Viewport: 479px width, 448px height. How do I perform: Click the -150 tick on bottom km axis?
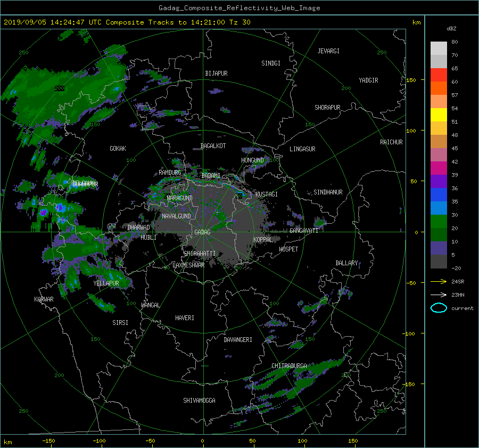(48, 441)
